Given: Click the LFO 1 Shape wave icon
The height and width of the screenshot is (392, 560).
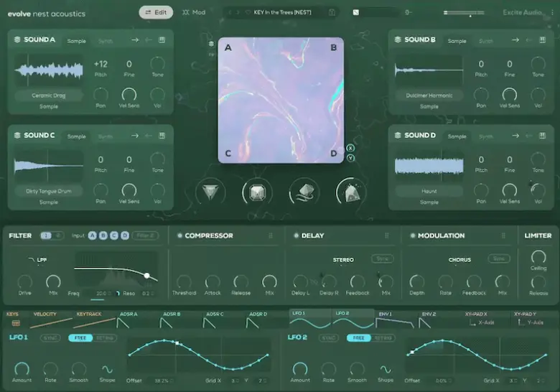Looking at the screenshot, I should 107,369.
